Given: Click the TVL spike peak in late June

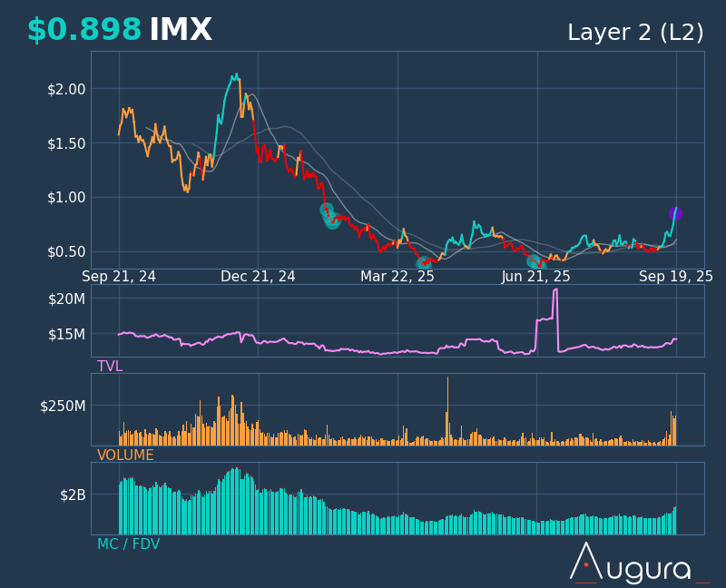Looking at the screenshot, I should 555,289.
